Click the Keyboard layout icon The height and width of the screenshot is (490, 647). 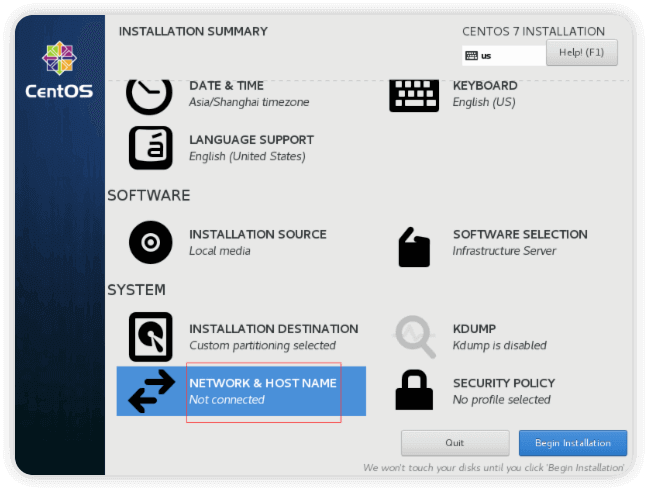point(414,96)
